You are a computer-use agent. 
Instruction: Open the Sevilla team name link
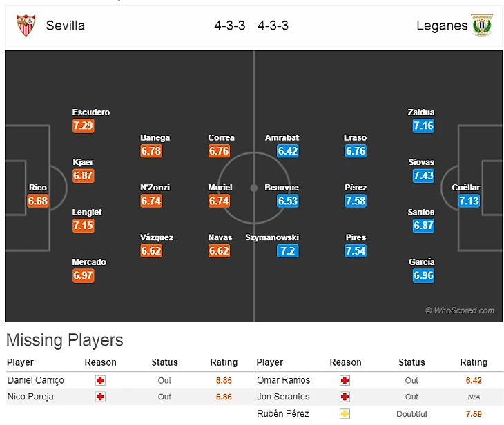click(x=66, y=26)
